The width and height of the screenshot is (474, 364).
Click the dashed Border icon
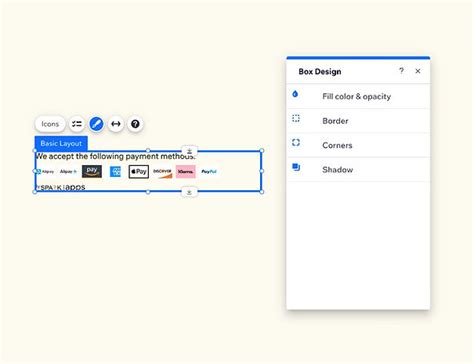point(296,118)
